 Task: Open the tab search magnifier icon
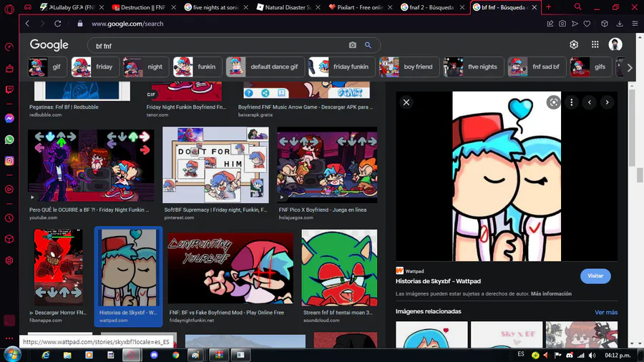tap(577, 7)
